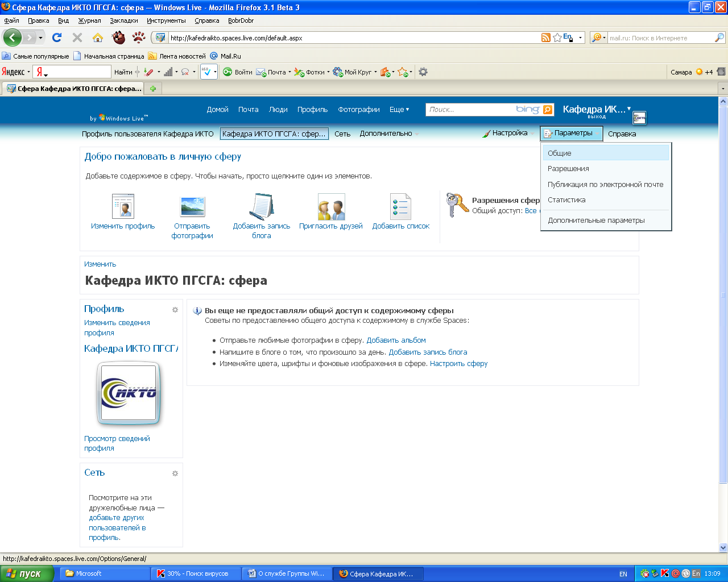728x582 pixels.
Task: Open new tab with plus button
Action: (x=153, y=89)
